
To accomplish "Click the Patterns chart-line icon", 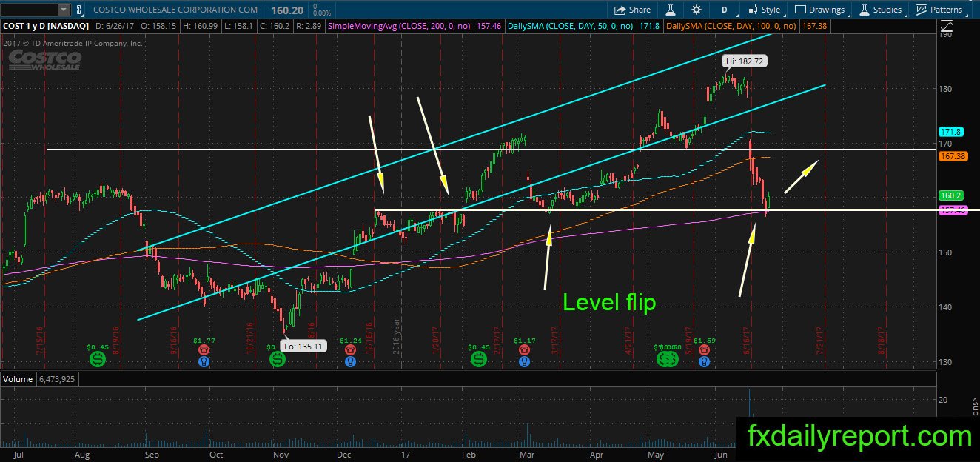I will [x=922, y=10].
